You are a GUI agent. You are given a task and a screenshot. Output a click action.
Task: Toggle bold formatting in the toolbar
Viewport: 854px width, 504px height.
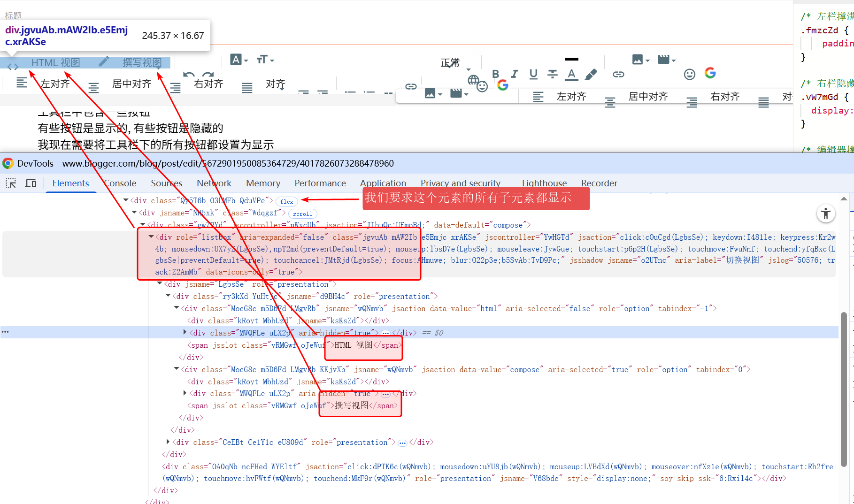coord(495,74)
